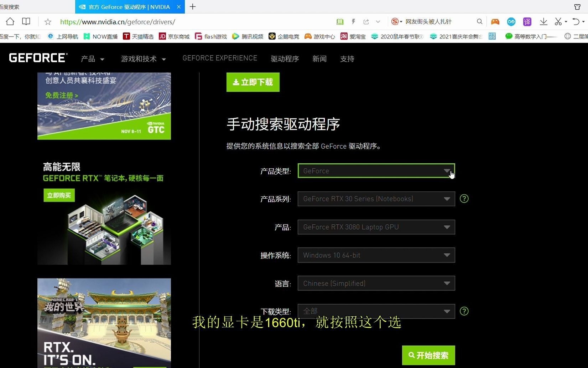Click the search magnifier icon

480,22
